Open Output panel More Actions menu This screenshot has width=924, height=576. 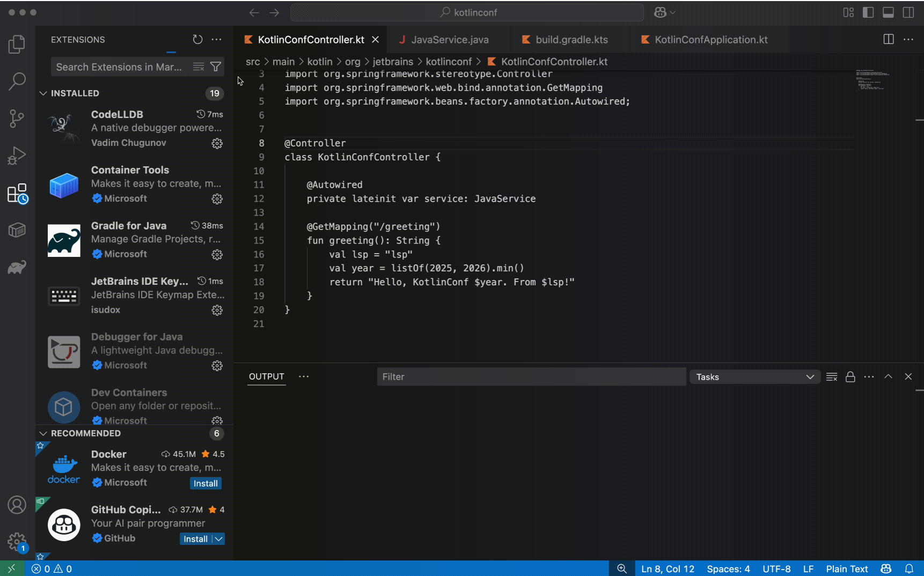[869, 377]
